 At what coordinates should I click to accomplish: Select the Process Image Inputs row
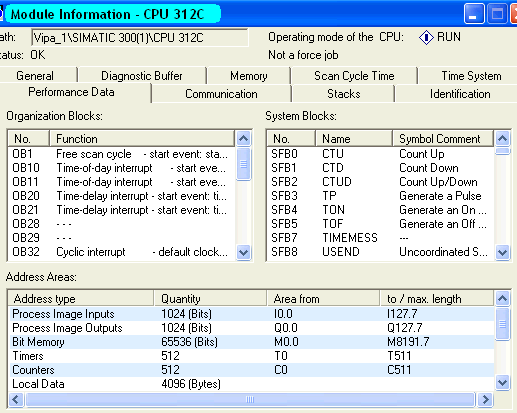(251, 314)
